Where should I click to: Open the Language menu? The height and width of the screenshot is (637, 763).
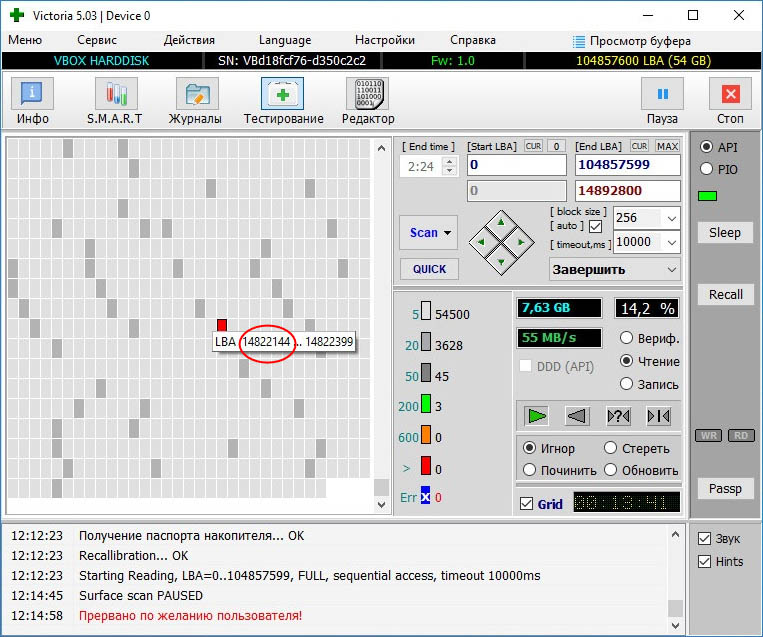click(x=285, y=40)
